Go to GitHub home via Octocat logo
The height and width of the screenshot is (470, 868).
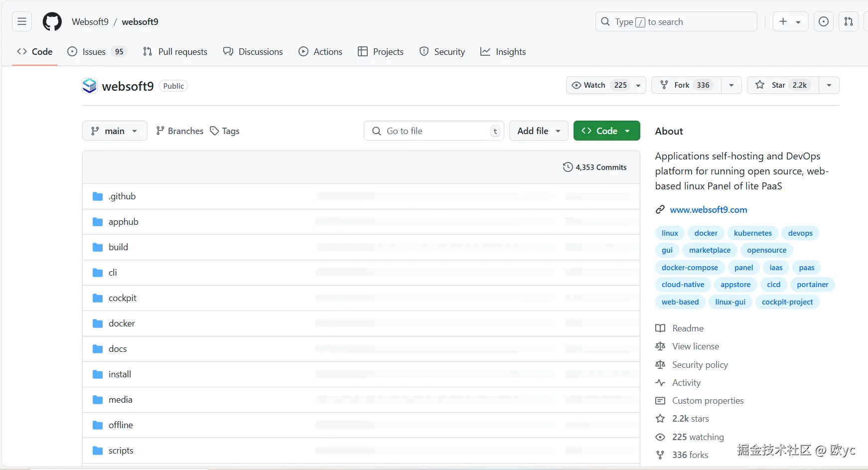[52, 21]
